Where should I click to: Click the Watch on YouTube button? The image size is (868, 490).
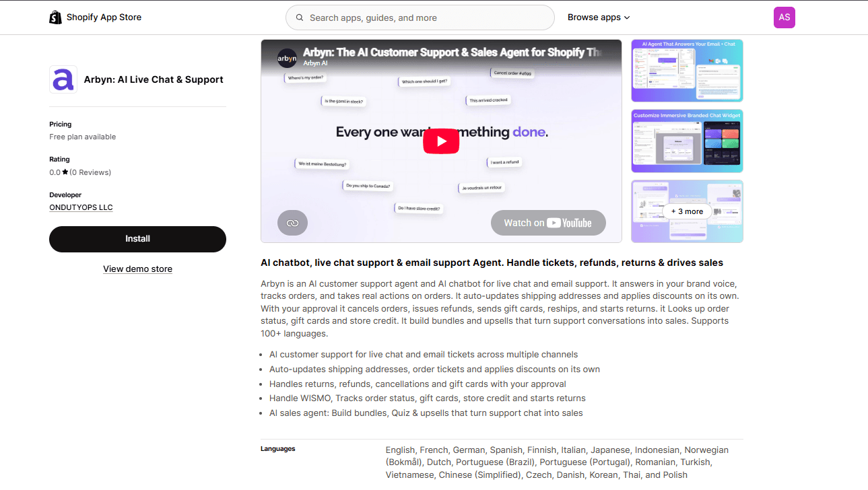(548, 223)
